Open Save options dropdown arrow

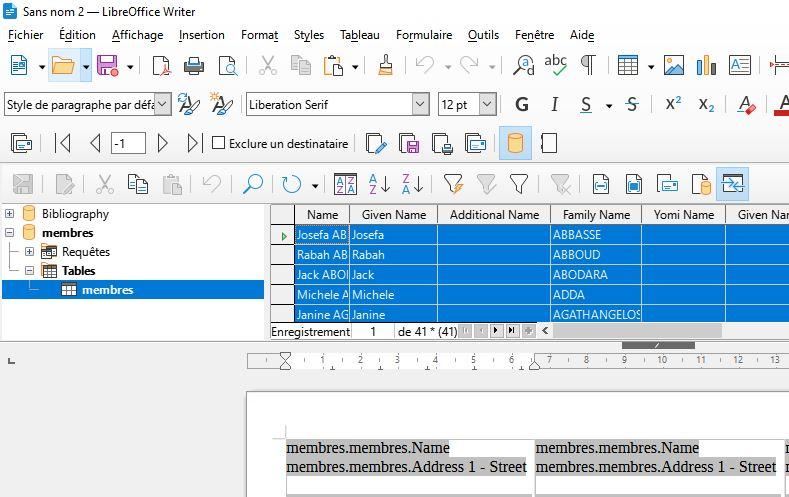tap(130, 66)
